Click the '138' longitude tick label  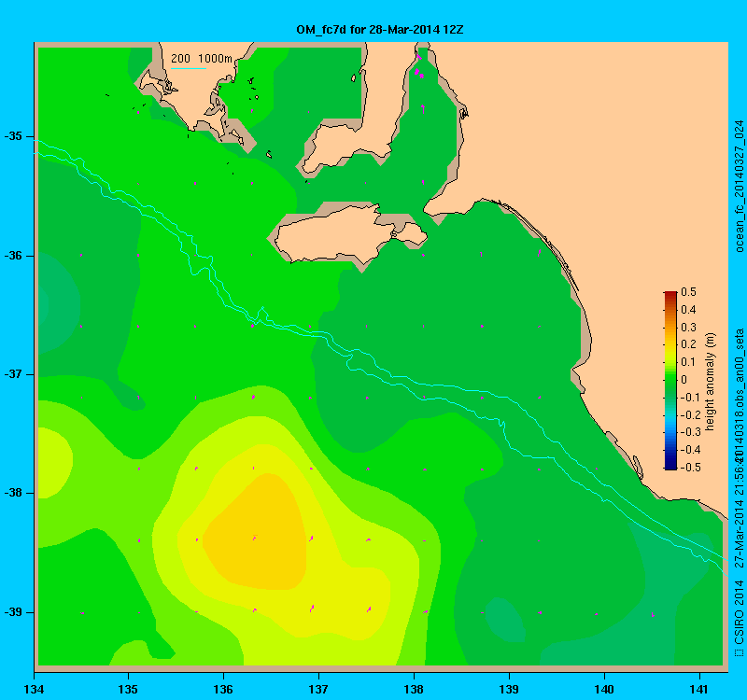[414, 689]
